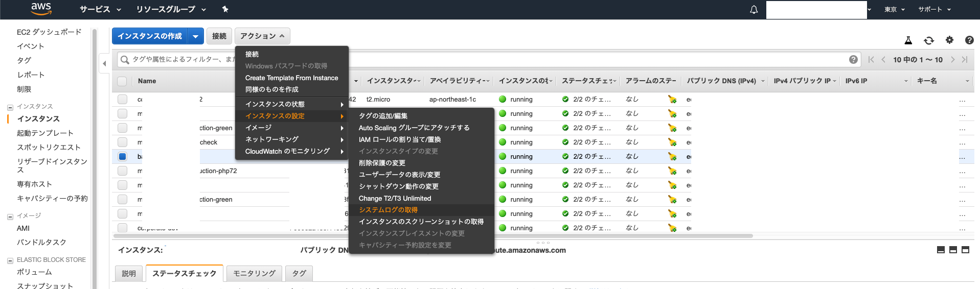Open 起動テンプレート in the sidebar
980x289 pixels.
45,133
